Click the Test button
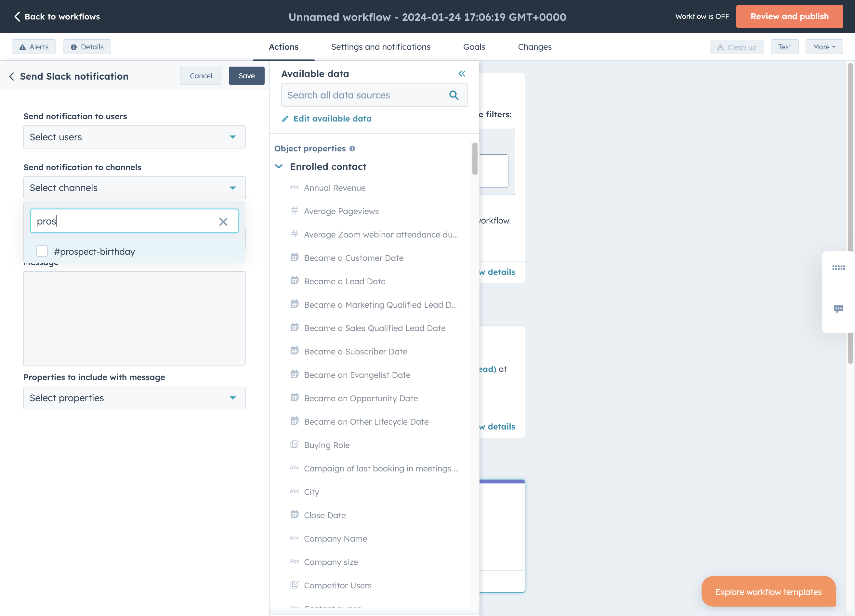 pos(784,47)
